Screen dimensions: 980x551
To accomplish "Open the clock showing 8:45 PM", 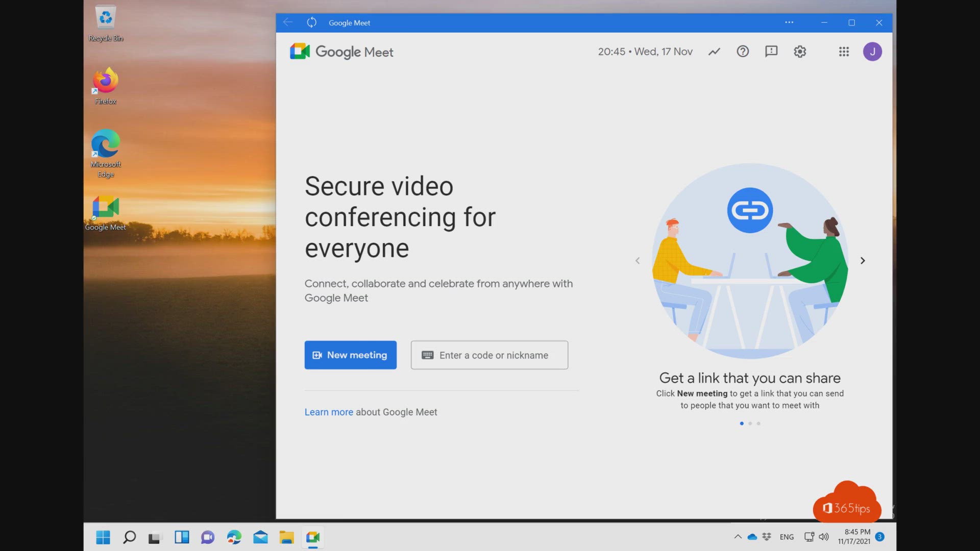I will (854, 537).
